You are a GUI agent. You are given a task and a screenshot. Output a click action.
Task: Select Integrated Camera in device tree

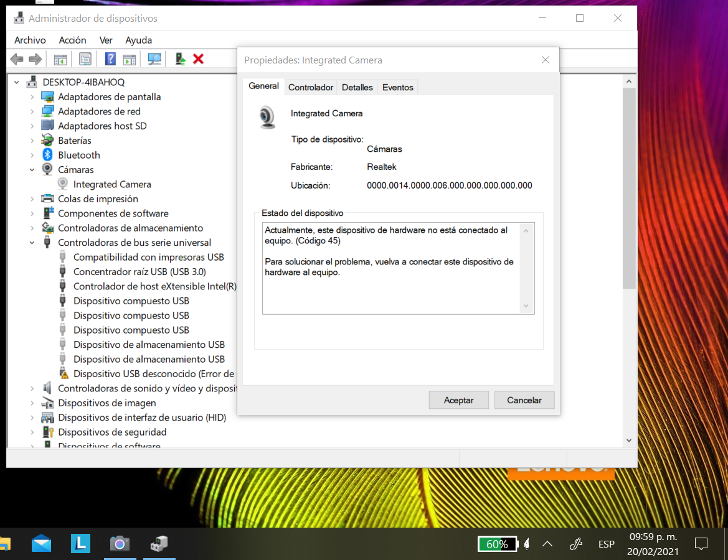[x=112, y=184]
